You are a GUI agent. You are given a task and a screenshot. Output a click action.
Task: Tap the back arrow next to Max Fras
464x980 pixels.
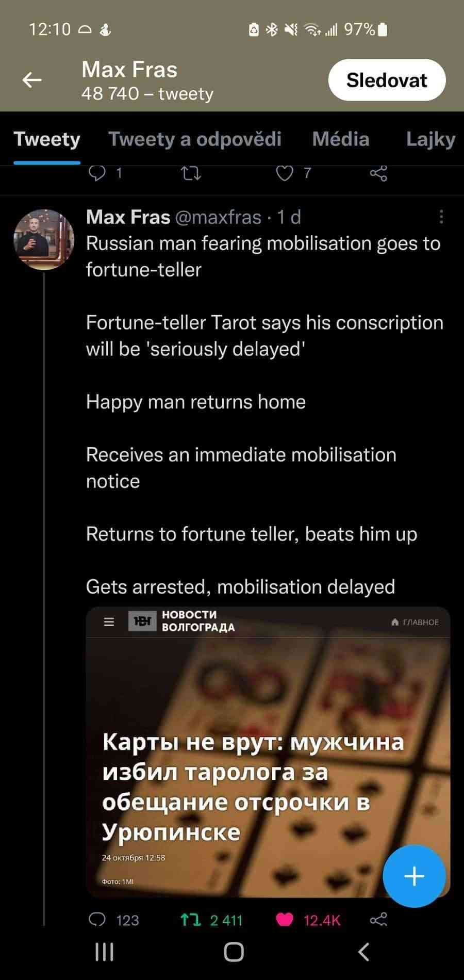pos(32,80)
